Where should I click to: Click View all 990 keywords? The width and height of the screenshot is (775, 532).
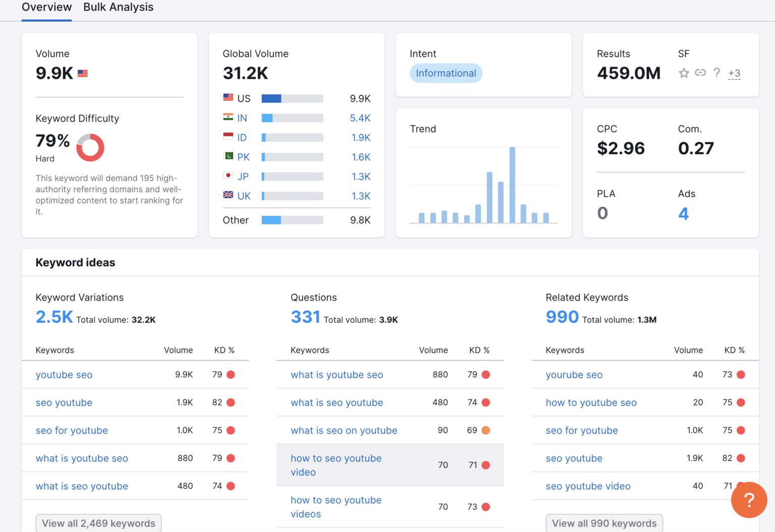[604, 523]
